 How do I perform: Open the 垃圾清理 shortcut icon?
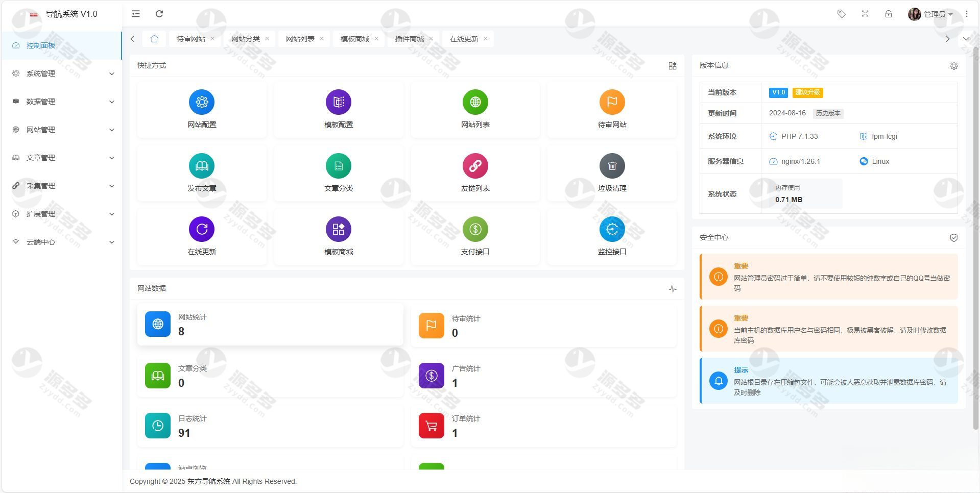click(x=612, y=166)
